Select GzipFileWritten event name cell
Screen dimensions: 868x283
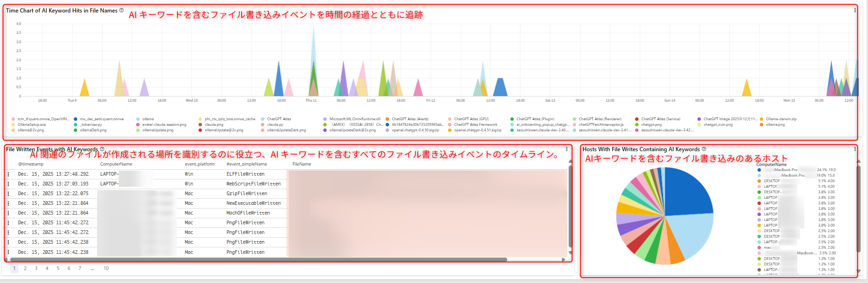(247, 194)
